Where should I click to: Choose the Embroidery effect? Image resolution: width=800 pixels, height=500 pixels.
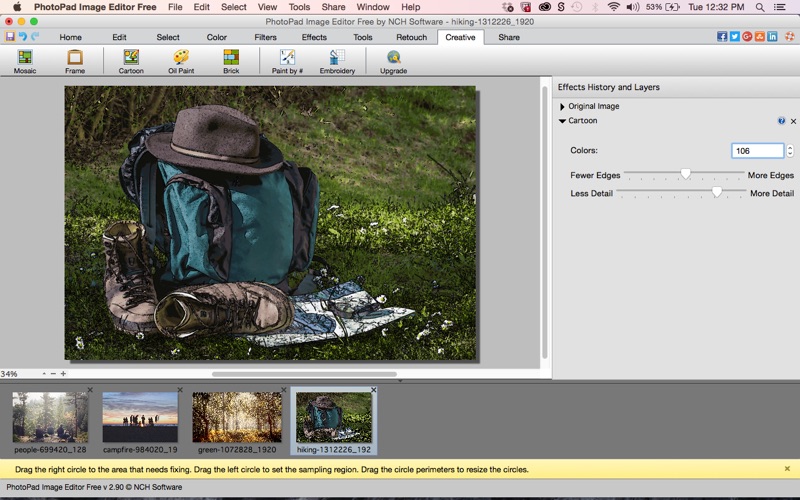tap(337, 61)
